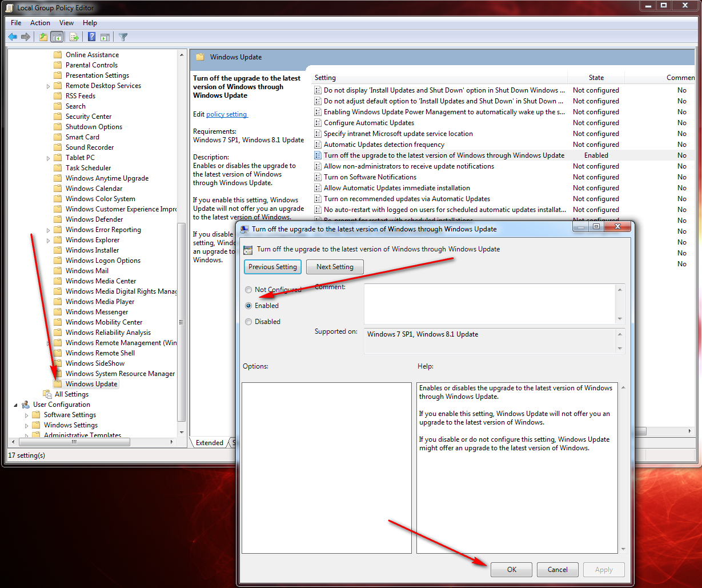Click the policy icon beside Specify intranet Microsoft update service

coord(318,134)
